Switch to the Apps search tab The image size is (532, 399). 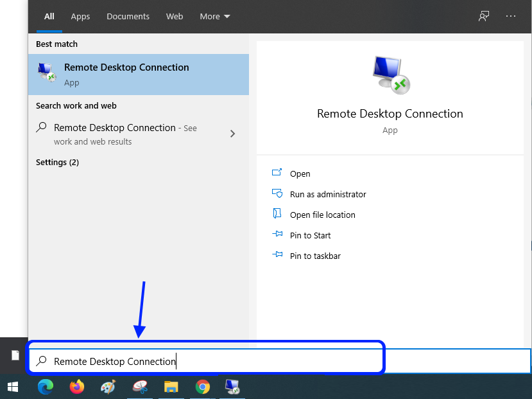(80, 16)
